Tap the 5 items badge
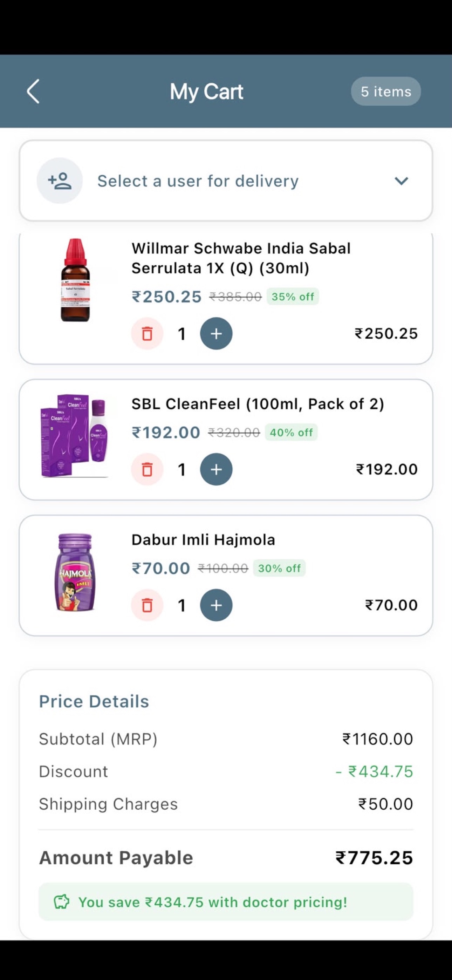The width and height of the screenshot is (452, 980). [x=386, y=92]
